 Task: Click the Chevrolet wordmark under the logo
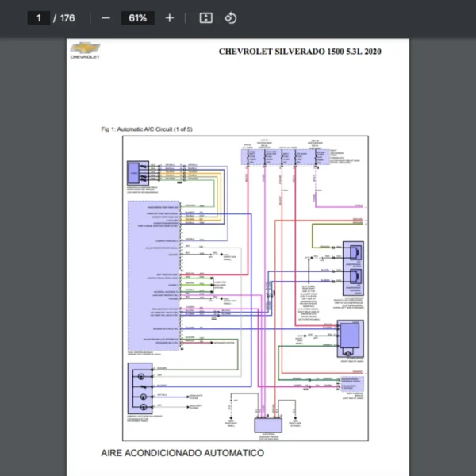click(x=84, y=57)
